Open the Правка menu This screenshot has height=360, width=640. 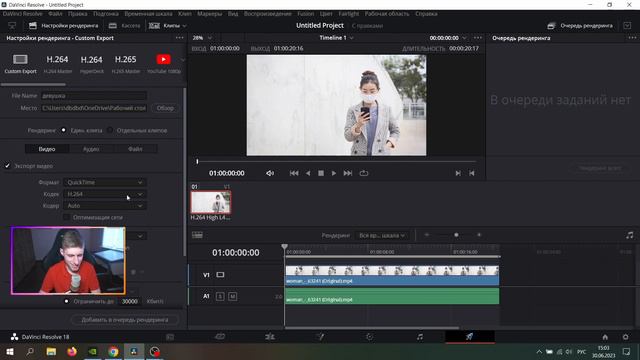click(78, 14)
